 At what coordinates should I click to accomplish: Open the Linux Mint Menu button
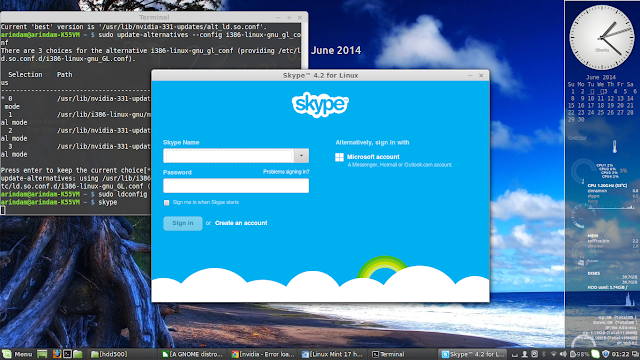point(17,354)
